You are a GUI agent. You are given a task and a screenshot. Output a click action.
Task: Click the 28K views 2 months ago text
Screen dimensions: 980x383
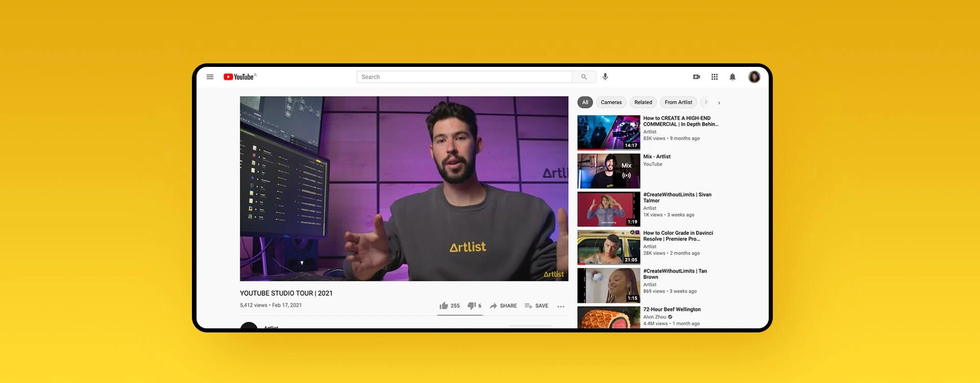coord(671,253)
